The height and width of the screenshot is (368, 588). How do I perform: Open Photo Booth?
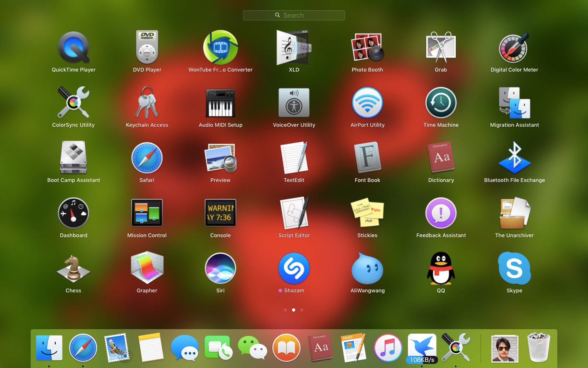click(x=367, y=48)
